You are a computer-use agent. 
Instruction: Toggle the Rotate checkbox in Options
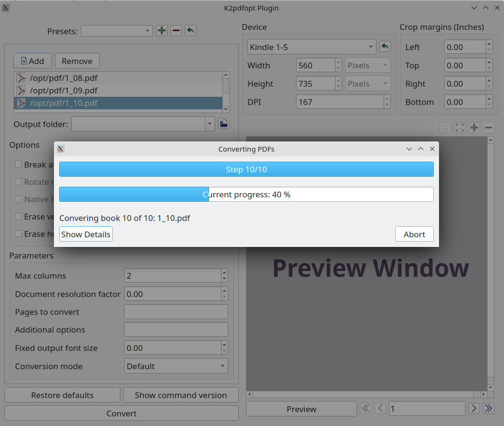pyautogui.click(x=18, y=181)
